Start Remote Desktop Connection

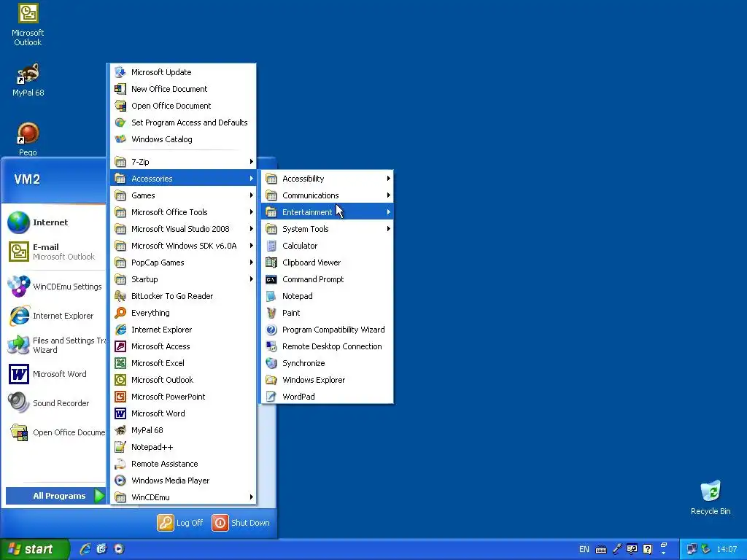click(328, 346)
